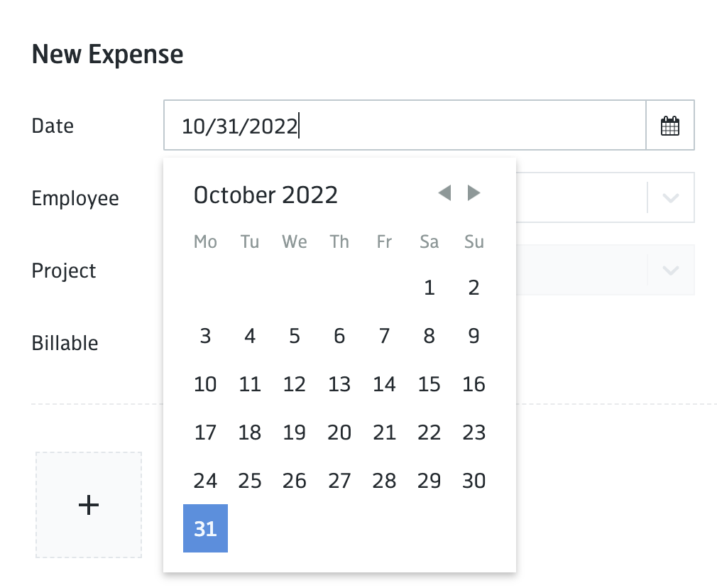Choose day 9 in the calendar
The width and height of the screenshot is (717, 588).
(474, 336)
